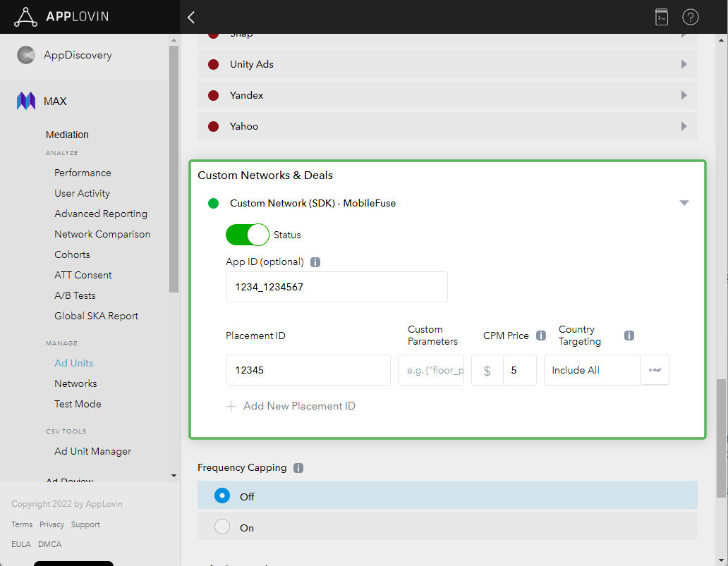Open Cohorts in the sidebar
Viewport: 728px width, 566px height.
[72, 254]
